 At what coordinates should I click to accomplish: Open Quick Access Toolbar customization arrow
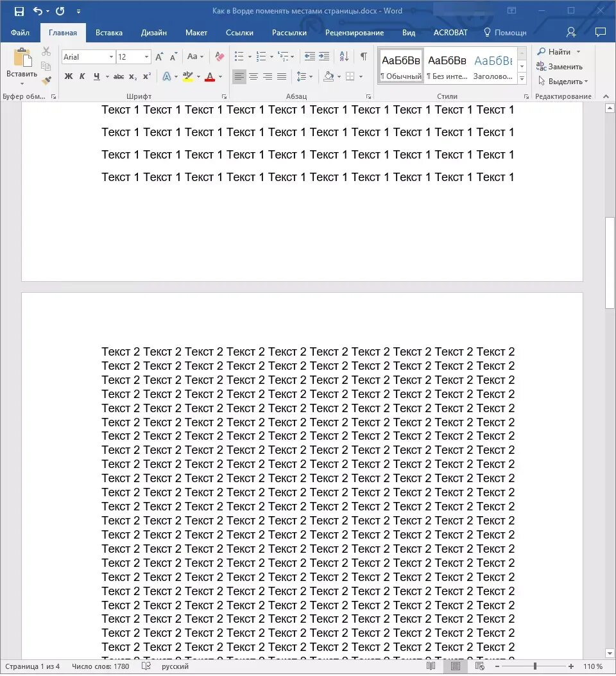click(78, 12)
